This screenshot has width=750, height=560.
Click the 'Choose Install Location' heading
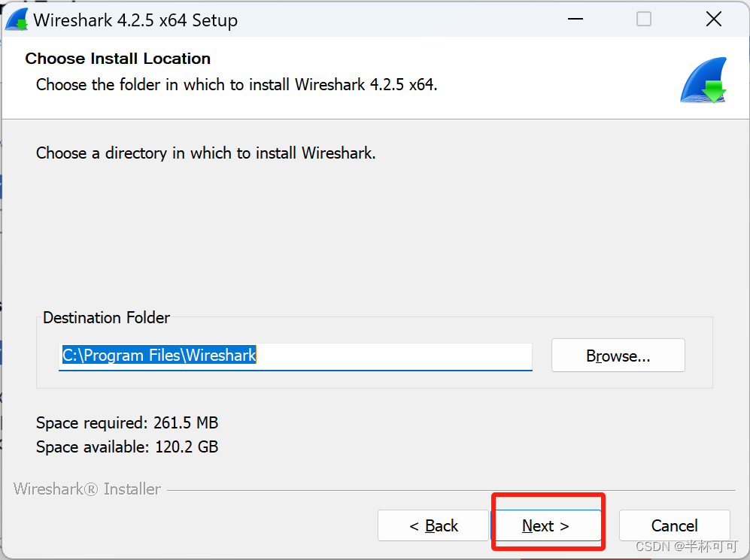pos(117,59)
